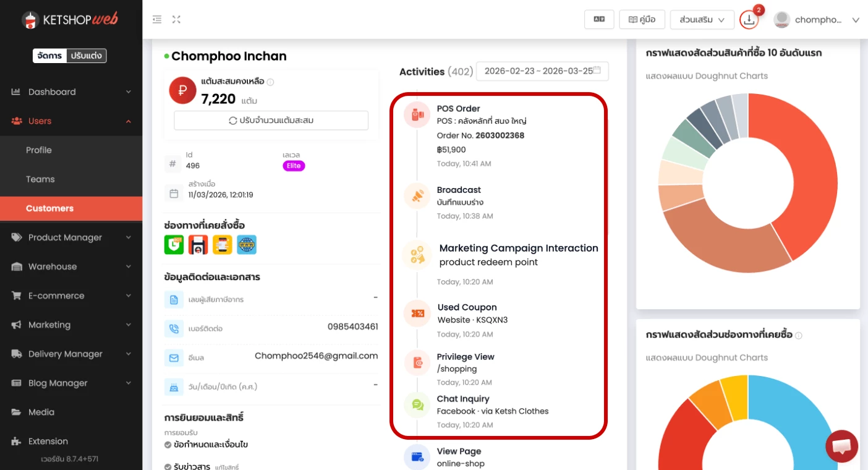Select the Customers submenu item
The width and height of the screenshot is (868, 470).
pos(71,208)
